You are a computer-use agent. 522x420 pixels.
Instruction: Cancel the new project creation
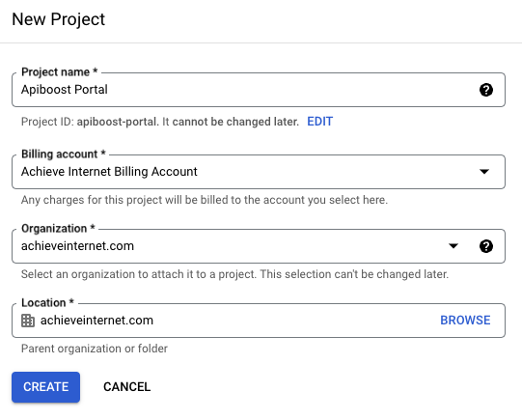point(126,387)
